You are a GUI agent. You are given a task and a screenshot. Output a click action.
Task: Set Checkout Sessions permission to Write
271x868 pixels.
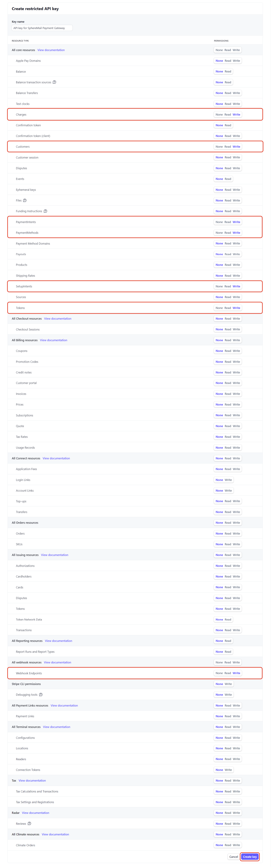236,329
